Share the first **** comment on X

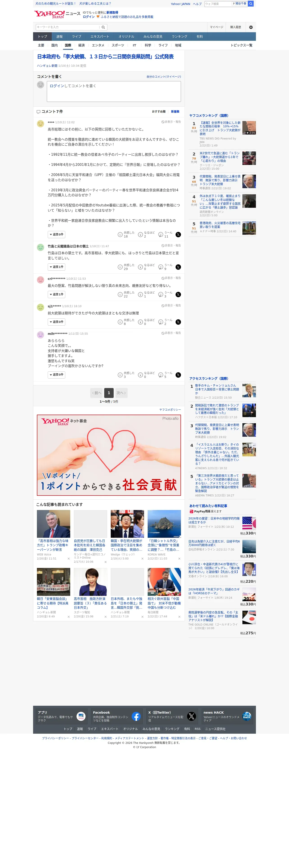point(178,235)
